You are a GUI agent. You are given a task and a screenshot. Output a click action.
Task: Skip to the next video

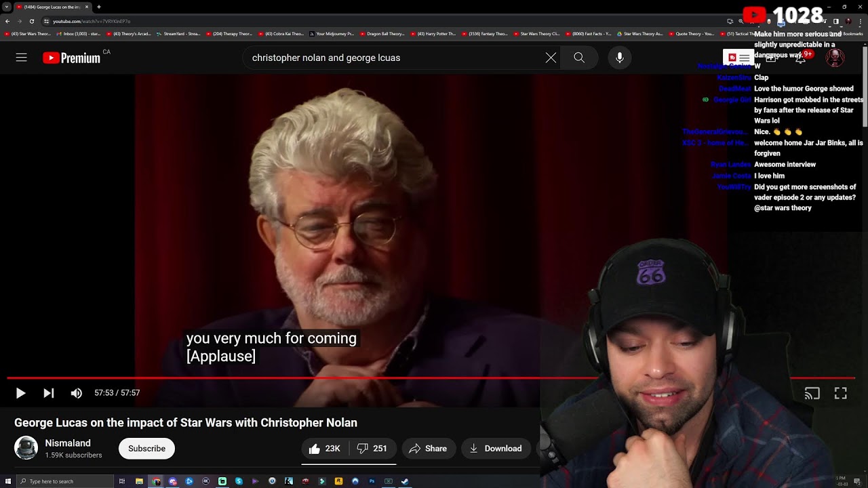coord(48,393)
